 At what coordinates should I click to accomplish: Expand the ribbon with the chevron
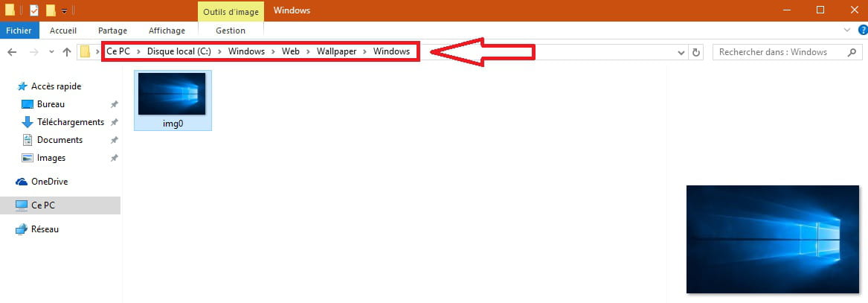(x=847, y=30)
